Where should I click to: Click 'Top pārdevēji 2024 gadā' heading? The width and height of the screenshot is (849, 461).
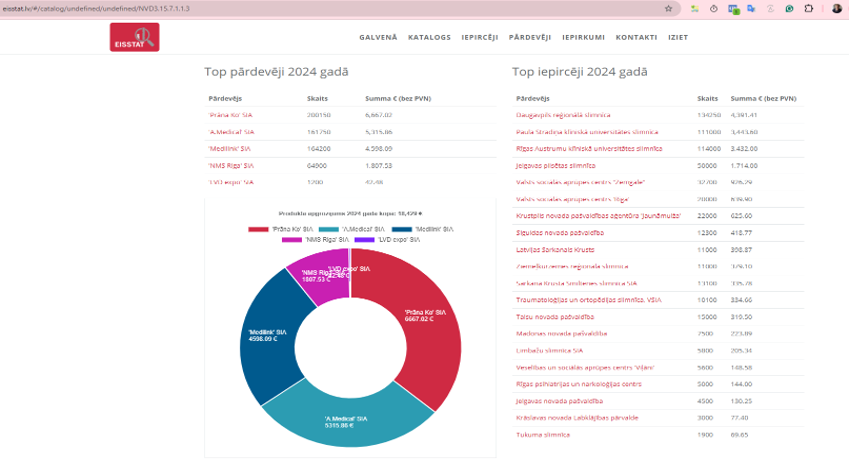click(x=276, y=72)
